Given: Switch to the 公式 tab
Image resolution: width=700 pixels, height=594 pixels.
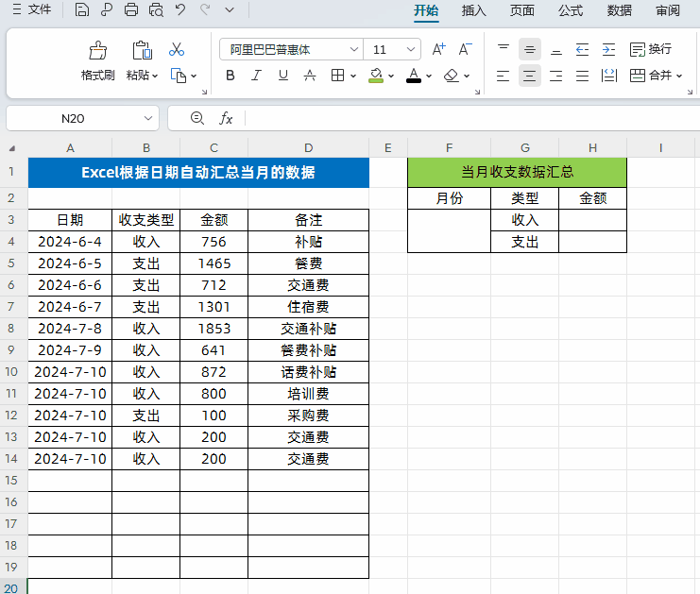Looking at the screenshot, I should [x=571, y=10].
